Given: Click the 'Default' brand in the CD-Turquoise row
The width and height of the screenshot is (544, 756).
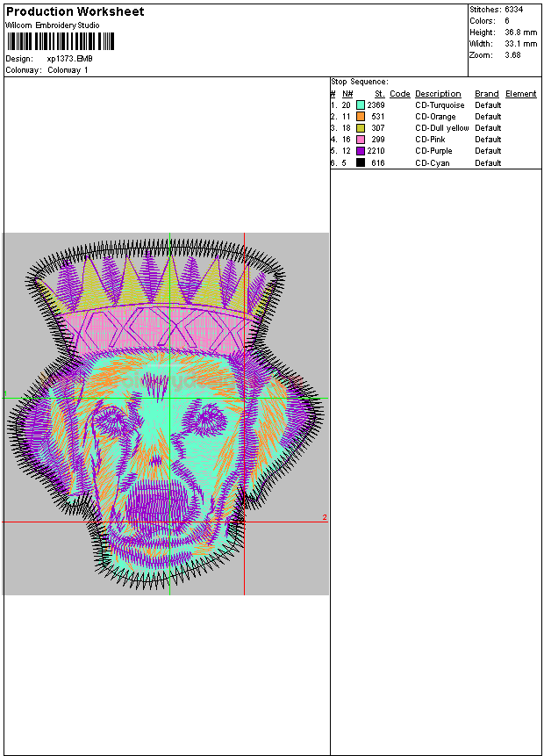Looking at the screenshot, I should pyautogui.click(x=488, y=105).
